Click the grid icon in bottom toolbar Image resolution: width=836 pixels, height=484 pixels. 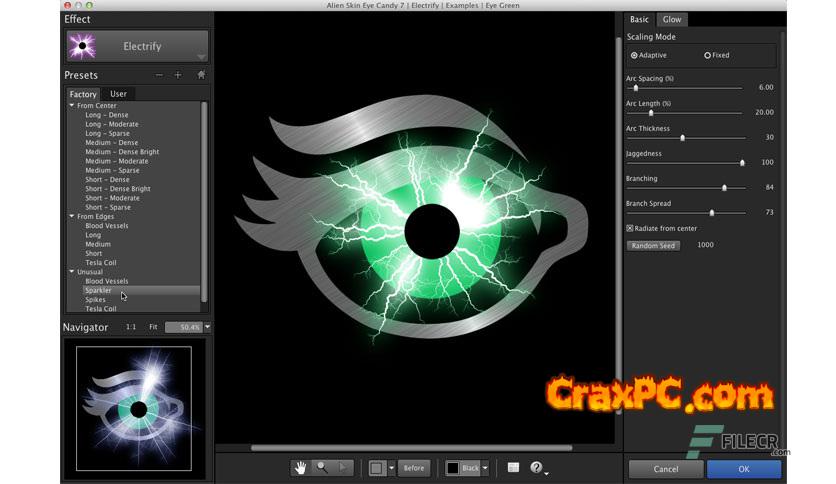click(513, 468)
